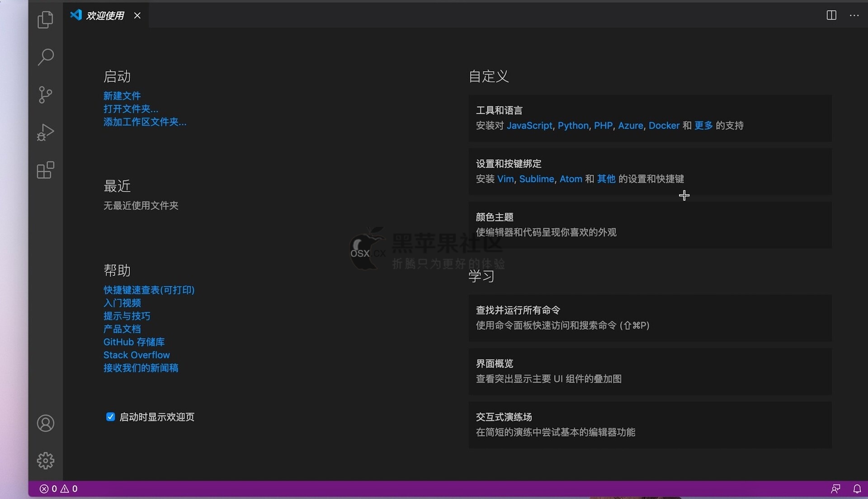Open the Search view in activity bar
The image size is (868, 499).
[x=45, y=57]
